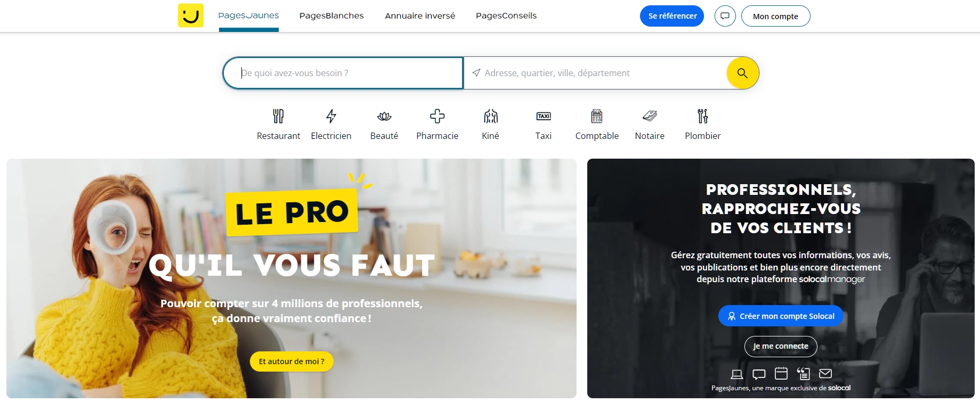Click the PagesJaunes yellow smiley logo
The width and height of the screenshot is (980, 411).
191,15
